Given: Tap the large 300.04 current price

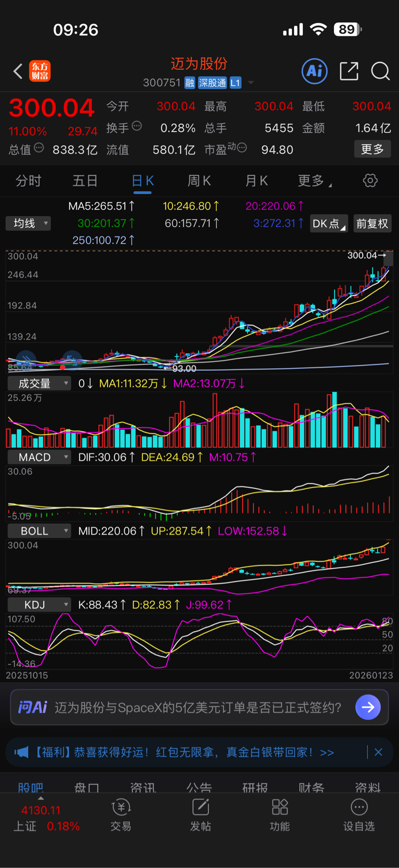Looking at the screenshot, I should (x=51, y=108).
